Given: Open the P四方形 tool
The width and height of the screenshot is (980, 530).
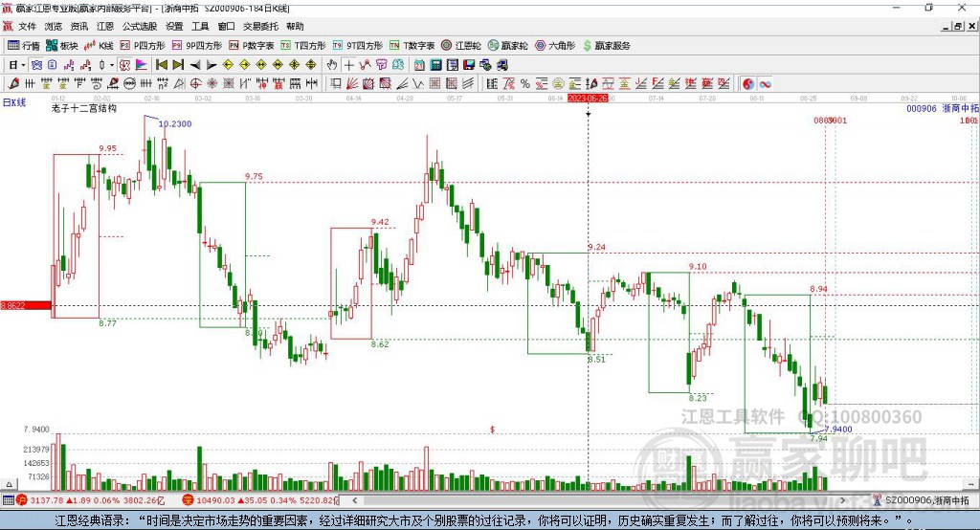Looking at the screenshot, I should point(143,46).
